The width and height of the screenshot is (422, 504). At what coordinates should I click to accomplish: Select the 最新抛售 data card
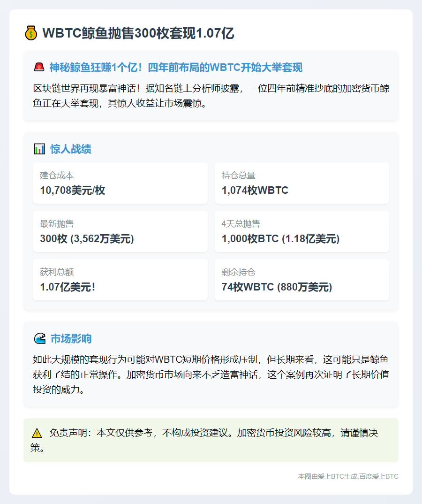coord(120,231)
